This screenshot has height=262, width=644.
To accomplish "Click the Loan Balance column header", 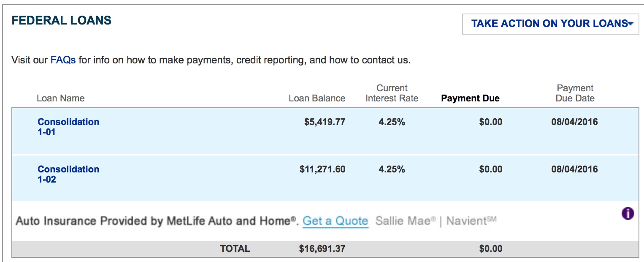I will [x=317, y=98].
